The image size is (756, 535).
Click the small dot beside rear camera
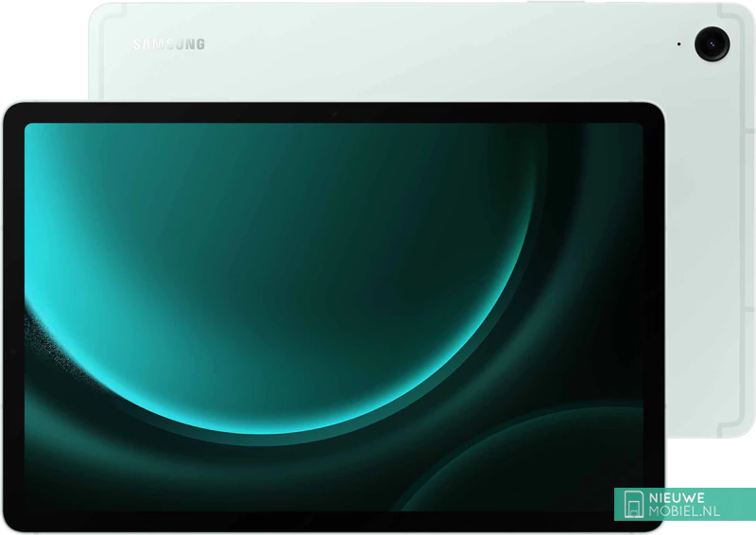click(x=679, y=43)
